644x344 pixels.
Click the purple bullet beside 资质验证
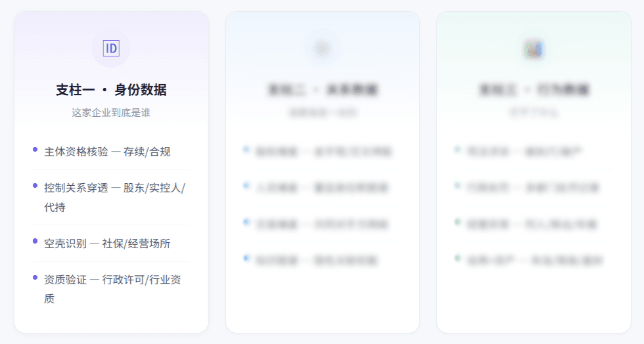coord(35,278)
